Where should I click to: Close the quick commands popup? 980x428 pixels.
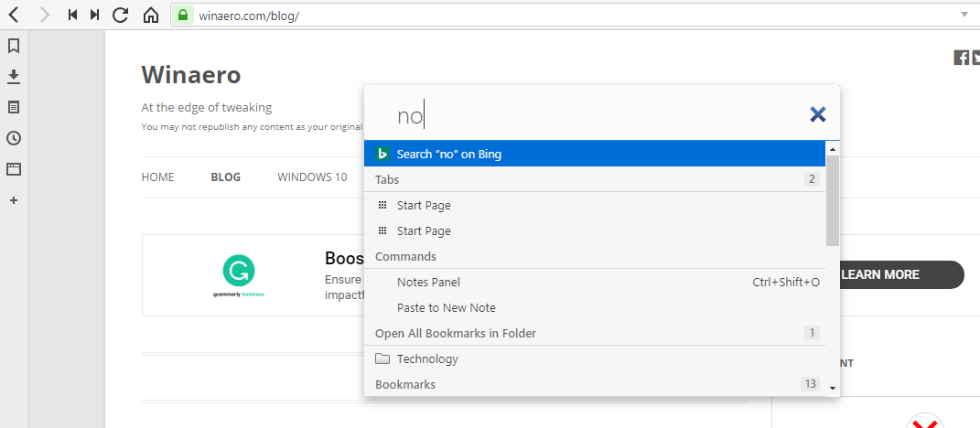[817, 114]
